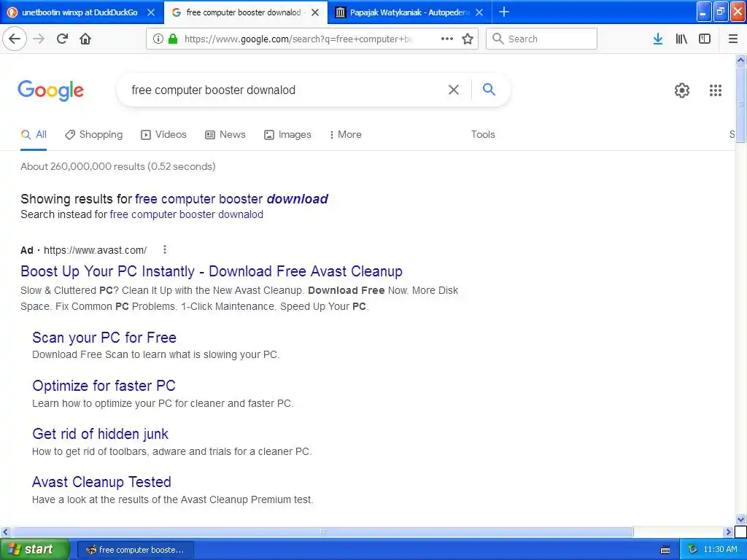Screen dimensions: 747x560
Task: Click the Firefox Search box in toolbar
Action: pyautogui.click(x=541, y=39)
